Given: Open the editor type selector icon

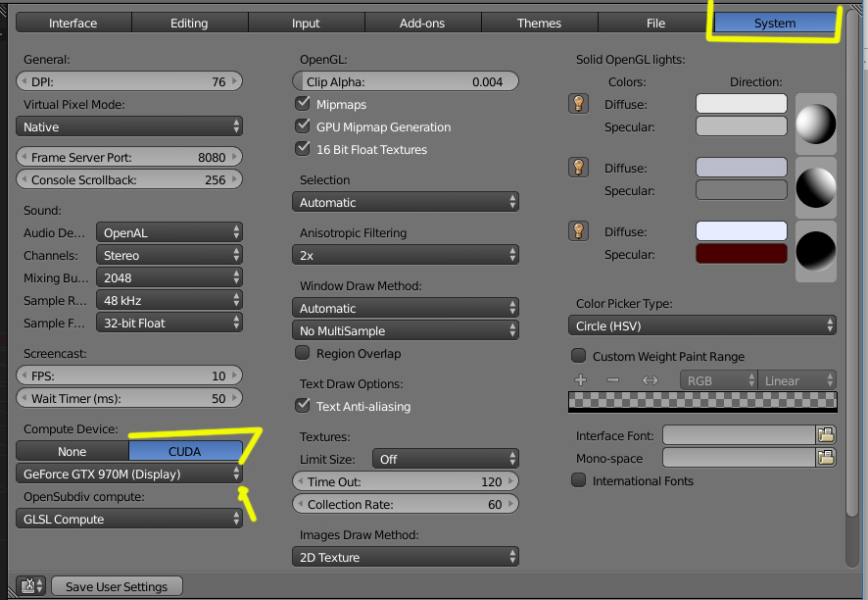Looking at the screenshot, I should pyautogui.click(x=31, y=586).
